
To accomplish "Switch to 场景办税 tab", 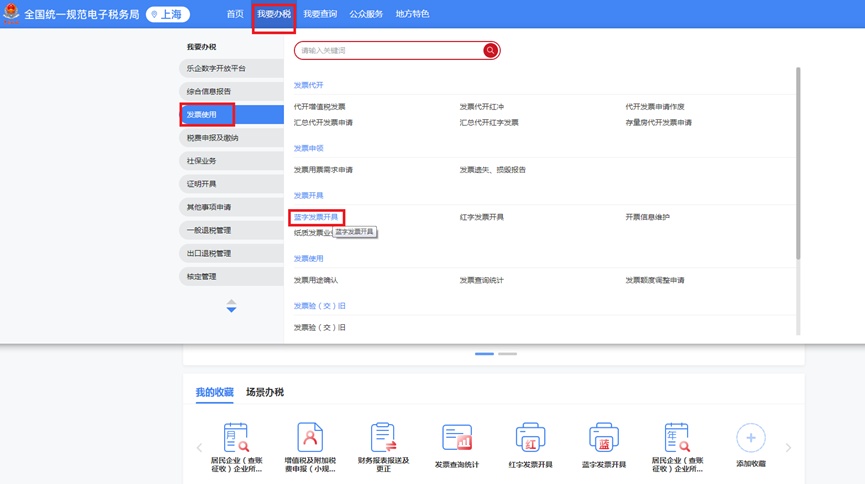I will pos(265,392).
